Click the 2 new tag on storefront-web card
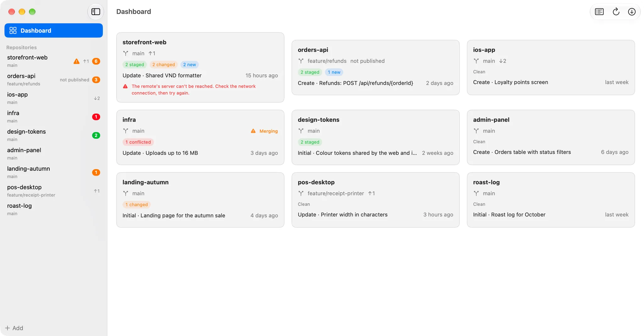Viewport: 644px width, 336px height. point(190,65)
